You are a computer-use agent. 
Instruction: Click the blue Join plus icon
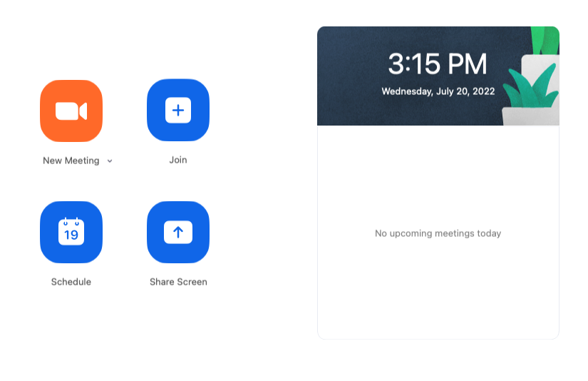178,111
